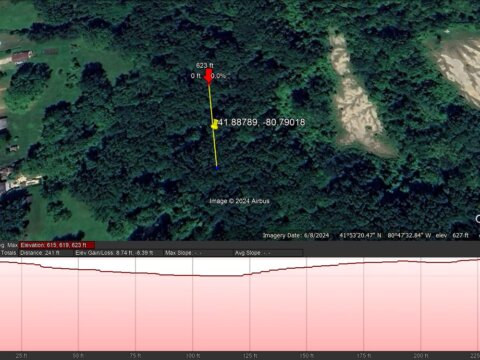The width and height of the screenshot is (480, 360).
Task: Select the yellow measured path line
Action: coord(213,125)
